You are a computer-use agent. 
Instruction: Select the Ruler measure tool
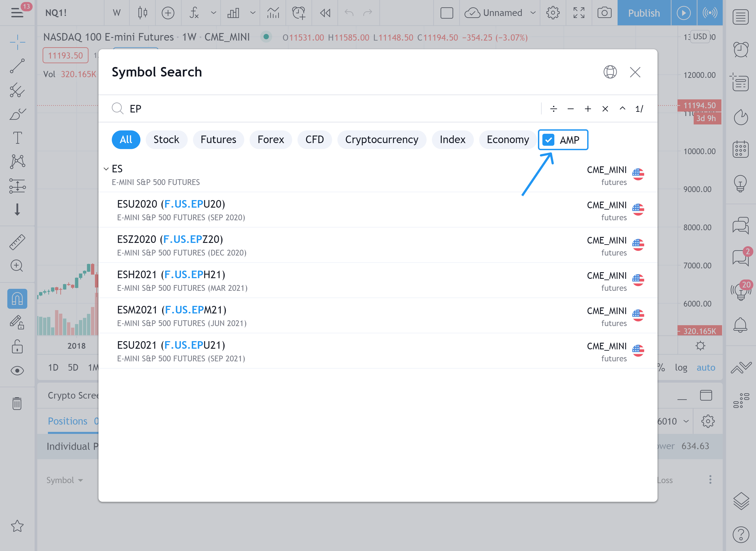click(17, 242)
